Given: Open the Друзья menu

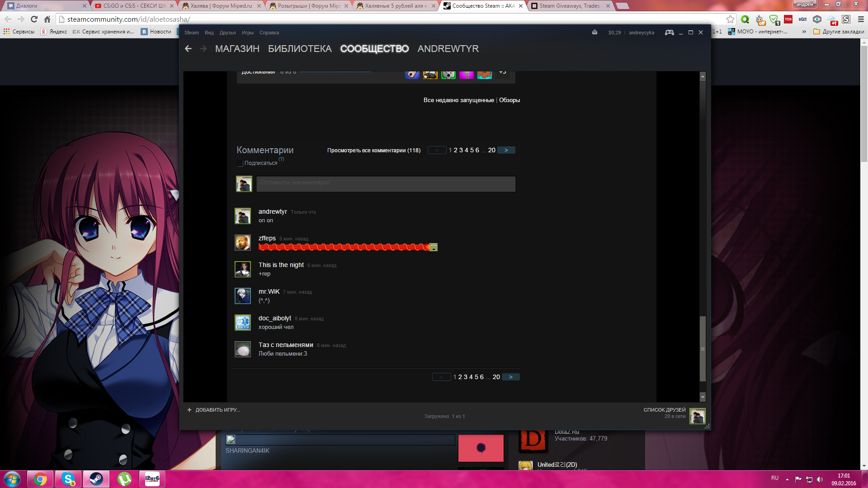Looking at the screenshot, I should (227, 33).
